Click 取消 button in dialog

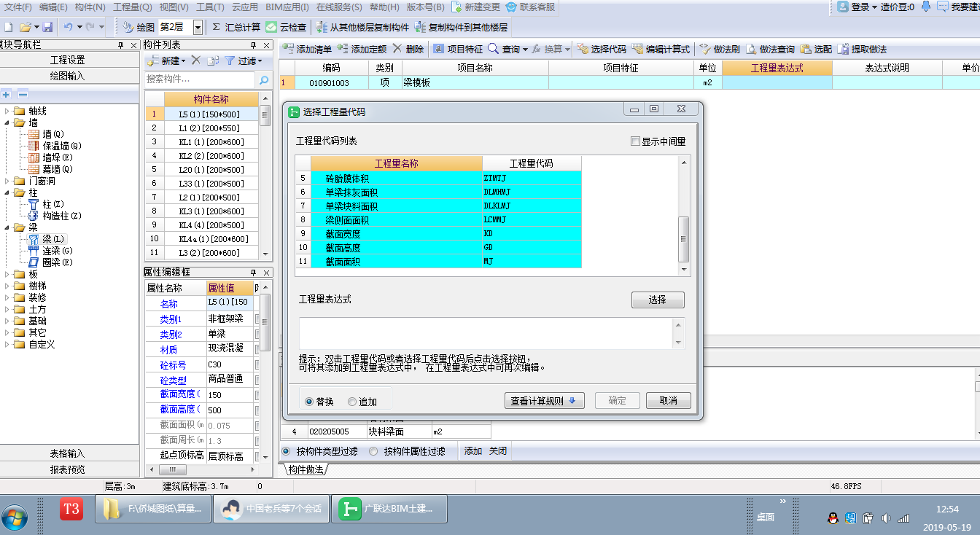coord(668,401)
